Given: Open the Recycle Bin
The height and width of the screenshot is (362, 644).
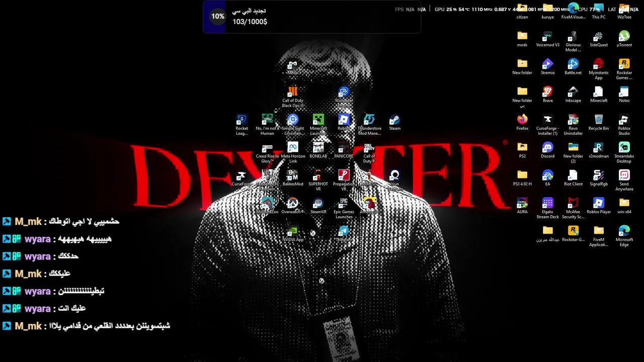Looking at the screenshot, I should point(599,123).
